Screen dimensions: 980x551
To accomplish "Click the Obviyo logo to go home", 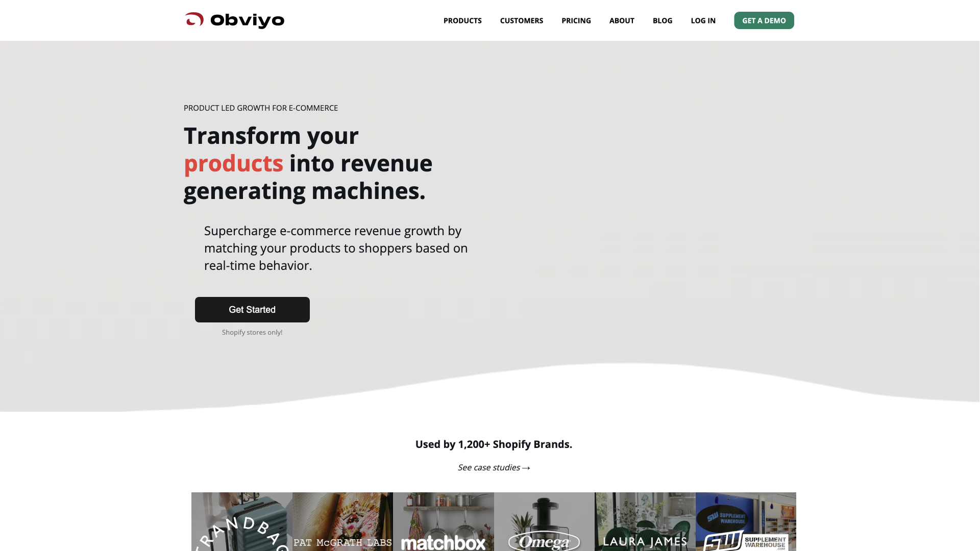I will [x=234, y=20].
